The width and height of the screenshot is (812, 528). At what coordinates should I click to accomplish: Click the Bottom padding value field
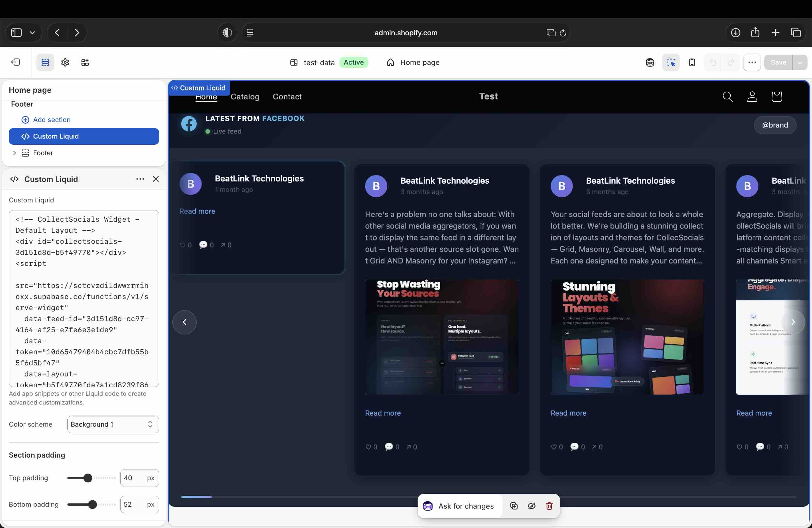(x=139, y=505)
